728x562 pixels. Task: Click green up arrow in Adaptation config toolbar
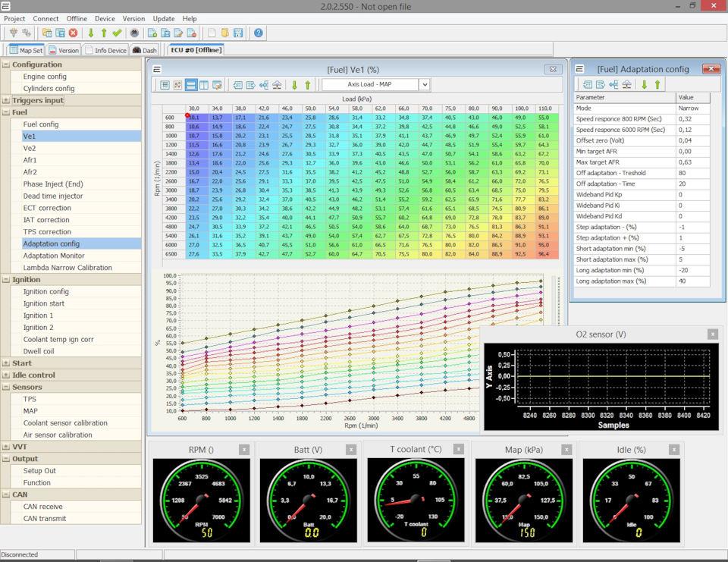(x=657, y=84)
